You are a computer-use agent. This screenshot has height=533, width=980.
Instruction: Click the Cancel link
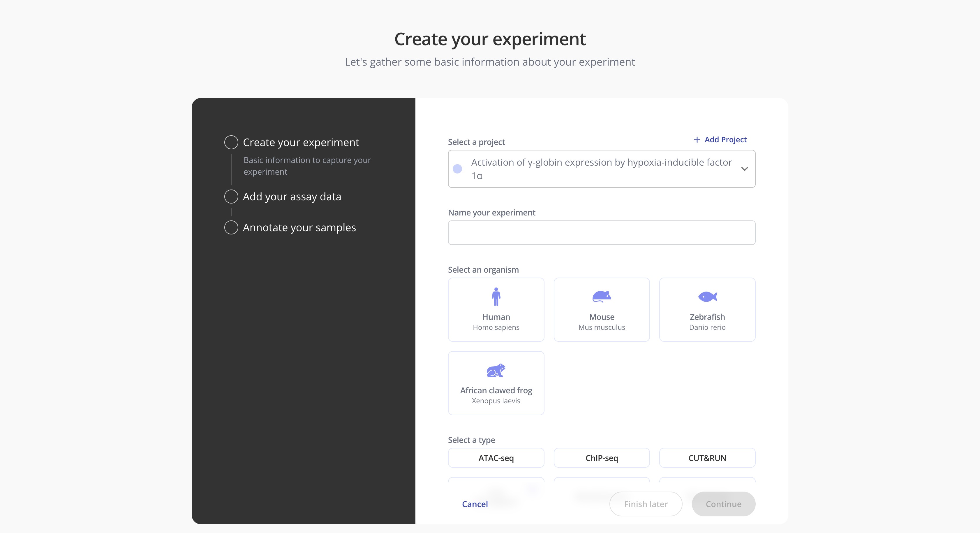pos(474,504)
